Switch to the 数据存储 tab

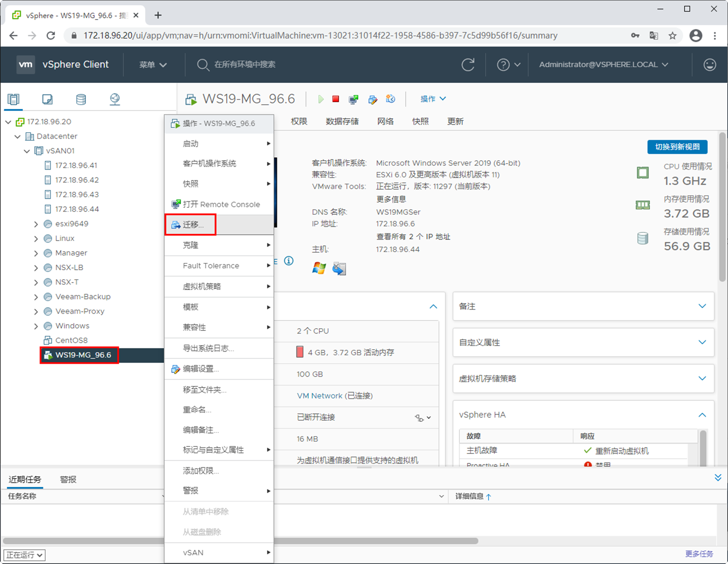(342, 122)
